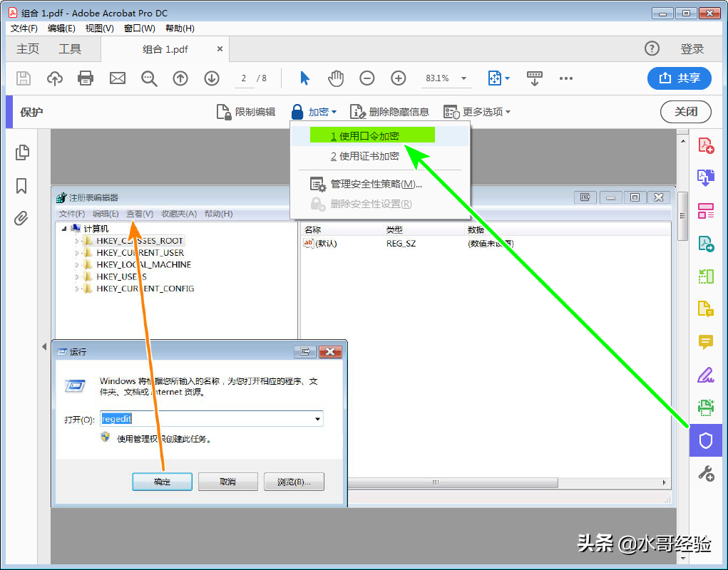This screenshot has height=570, width=728.
Task: Click the page number input field
Action: tap(244, 78)
